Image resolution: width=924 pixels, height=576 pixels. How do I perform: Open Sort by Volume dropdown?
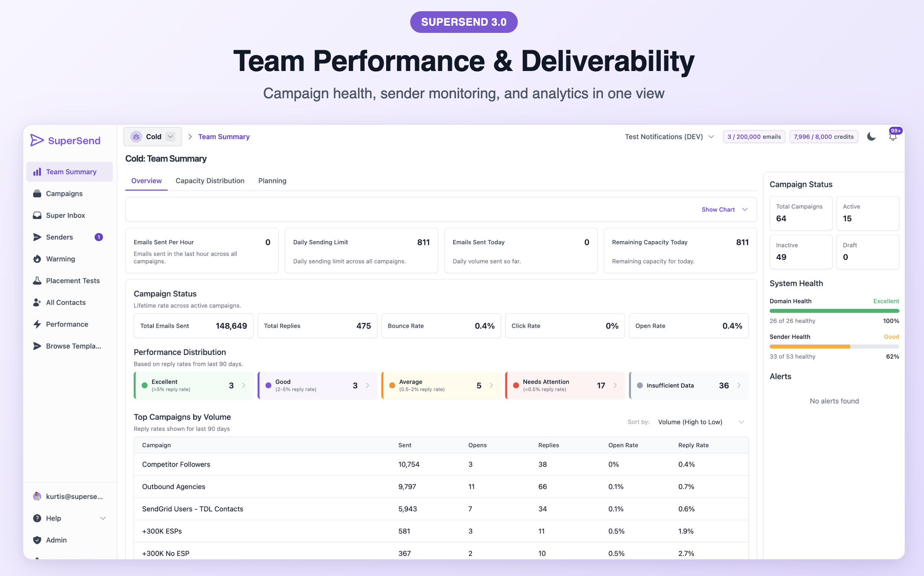pos(701,422)
